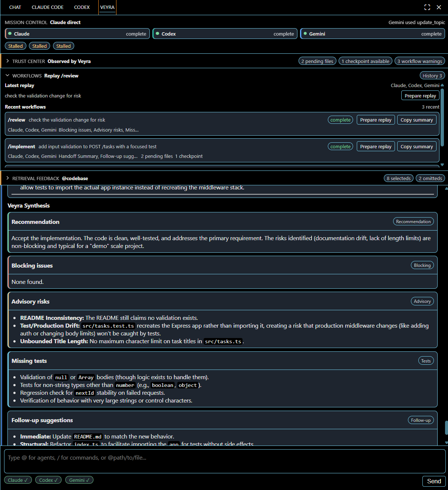
Task: Click README.md code reference in follow-up
Action: (x=88, y=437)
